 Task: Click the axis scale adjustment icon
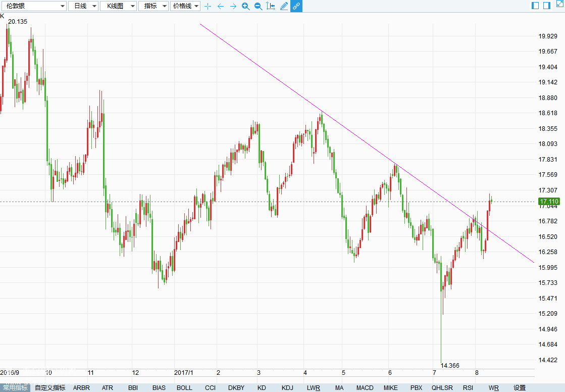point(271,6)
